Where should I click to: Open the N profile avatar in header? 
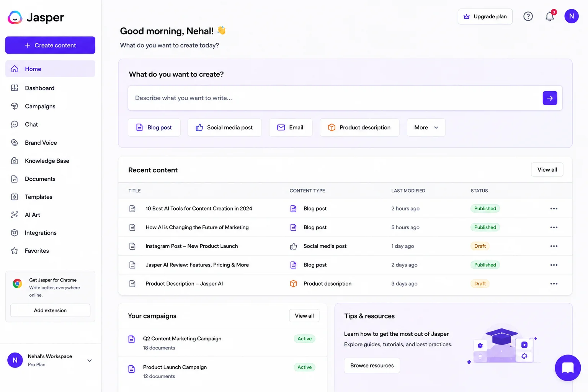click(x=572, y=16)
